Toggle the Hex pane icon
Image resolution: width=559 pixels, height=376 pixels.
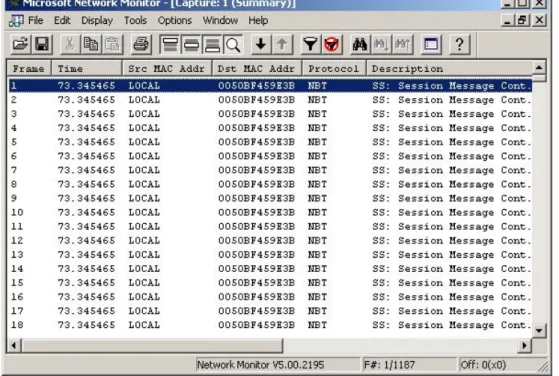click(212, 45)
